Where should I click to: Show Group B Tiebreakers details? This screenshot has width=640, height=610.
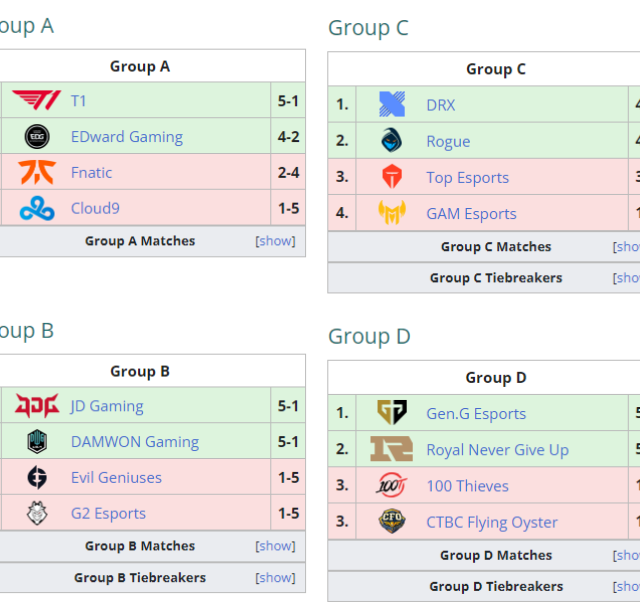pos(275,577)
